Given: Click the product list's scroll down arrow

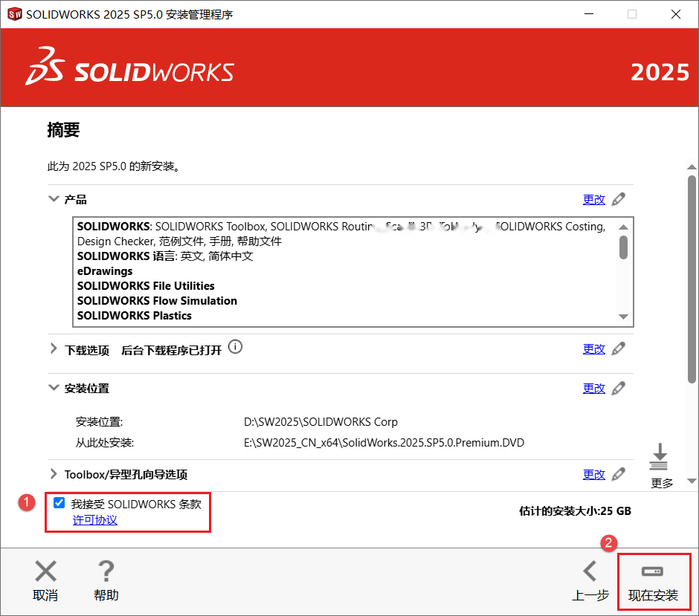Looking at the screenshot, I should tap(624, 317).
